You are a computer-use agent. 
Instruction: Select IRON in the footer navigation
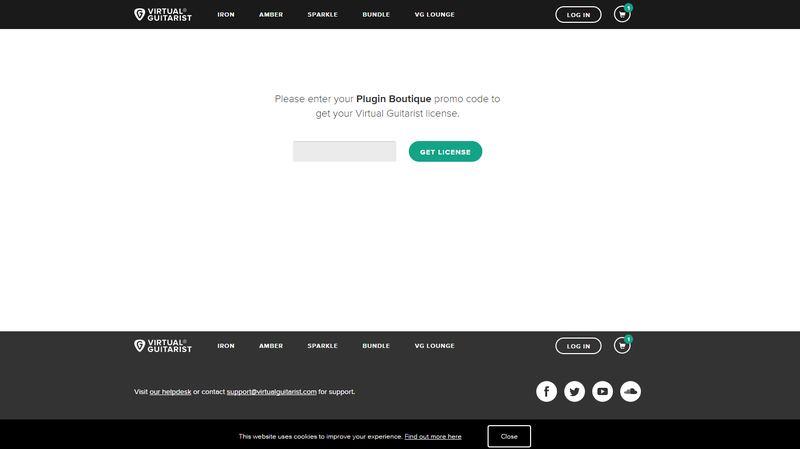226,345
